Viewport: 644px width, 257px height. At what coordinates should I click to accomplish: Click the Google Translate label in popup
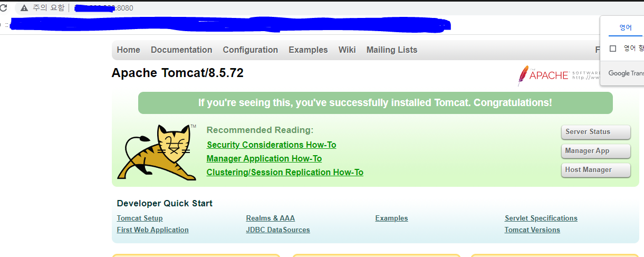click(x=626, y=73)
